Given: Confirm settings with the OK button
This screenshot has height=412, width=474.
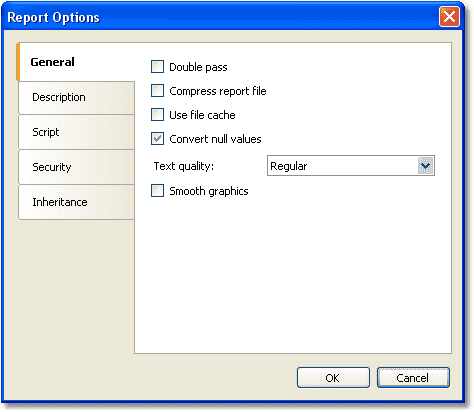Looking at the screenshot, I should 333,378.
